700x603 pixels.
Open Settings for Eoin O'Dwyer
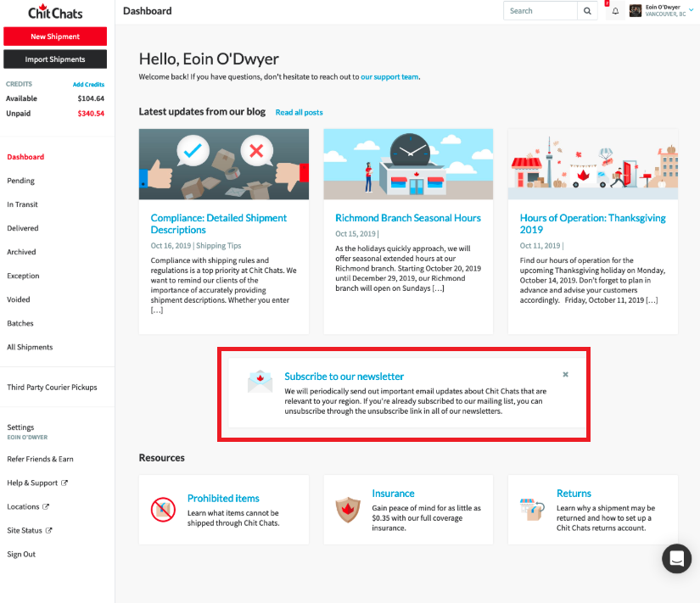tap(20, 427)
